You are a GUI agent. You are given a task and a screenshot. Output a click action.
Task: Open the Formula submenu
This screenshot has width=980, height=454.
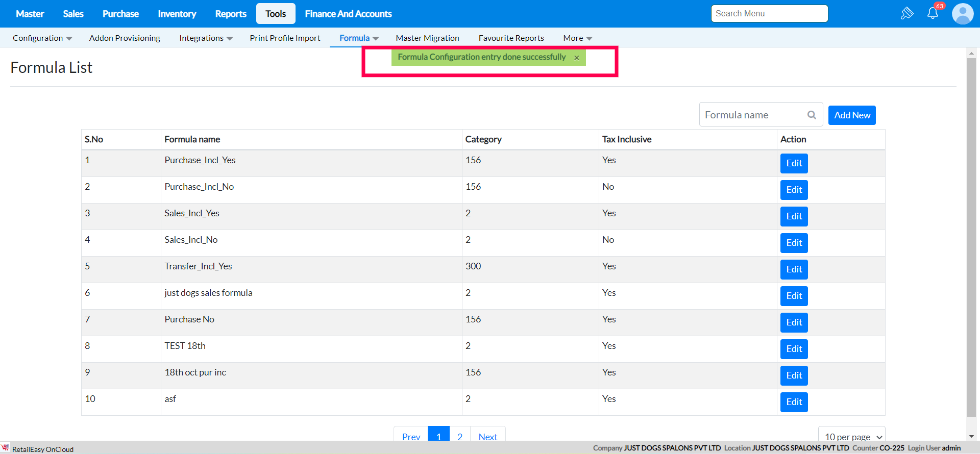point(359,38)
